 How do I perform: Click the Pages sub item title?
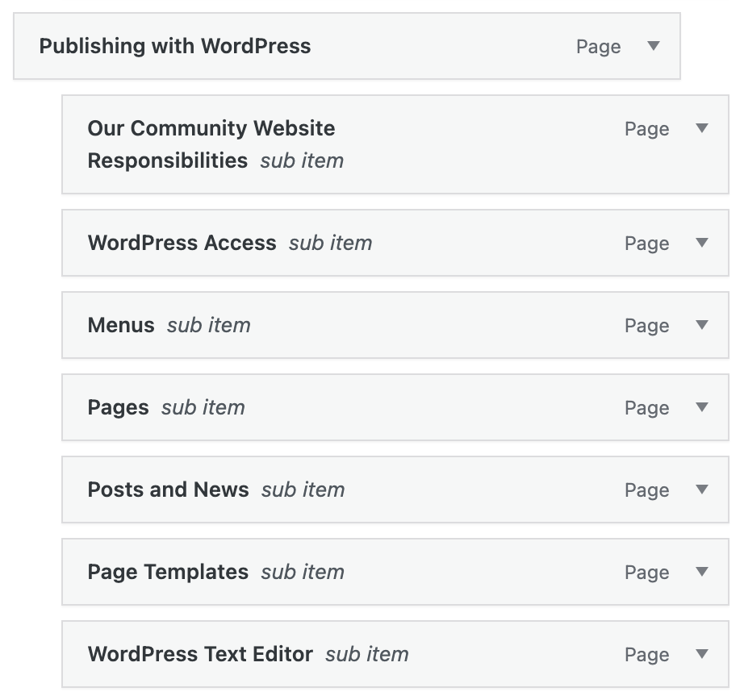pyautogui.click(x=118, y=407)
